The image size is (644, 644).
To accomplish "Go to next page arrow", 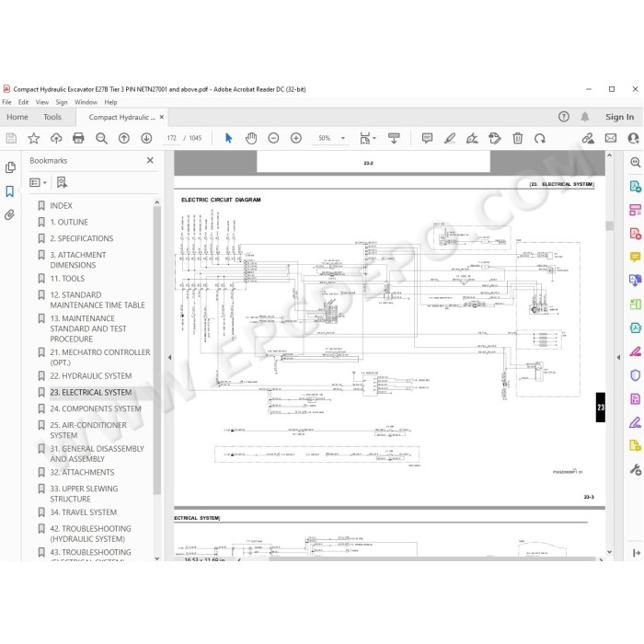I will (x=146, y=138).
